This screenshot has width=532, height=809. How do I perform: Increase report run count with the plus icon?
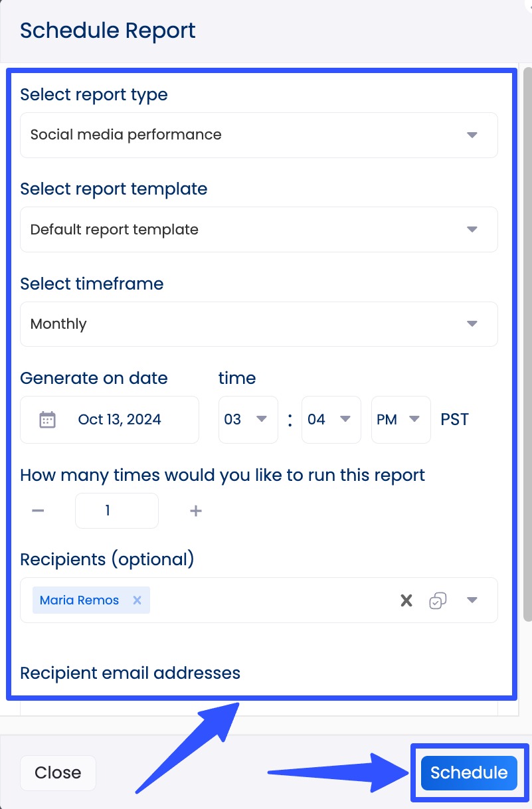tap(195, 510)
